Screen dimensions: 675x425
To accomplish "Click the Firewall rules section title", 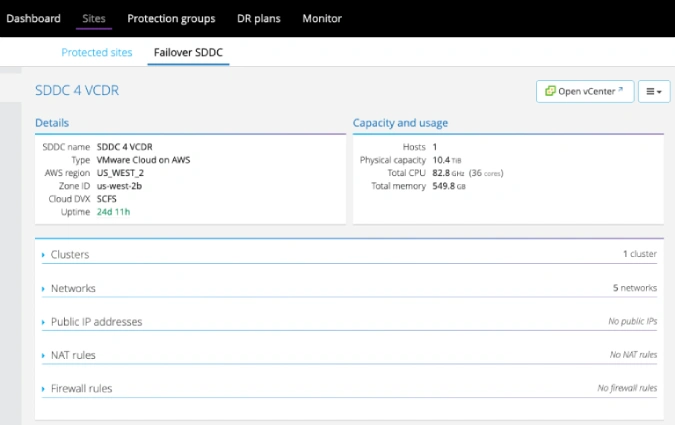I will click(81, 388).
